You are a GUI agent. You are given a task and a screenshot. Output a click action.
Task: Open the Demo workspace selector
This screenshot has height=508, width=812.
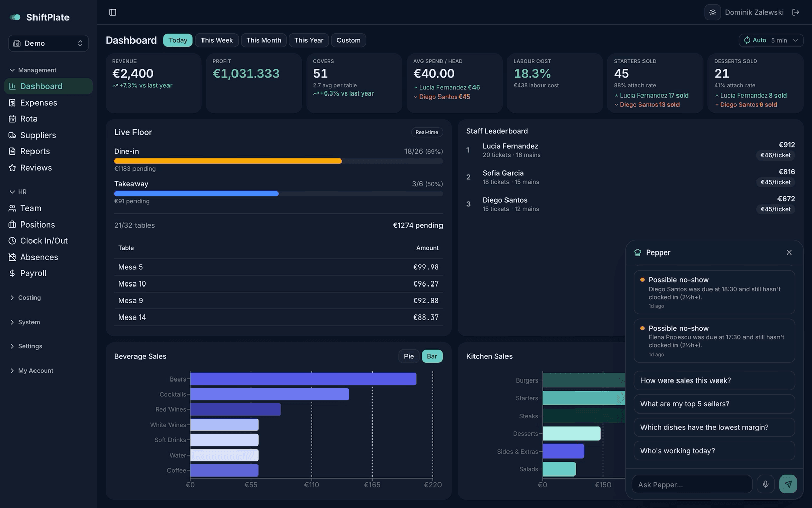click(48, 43)
